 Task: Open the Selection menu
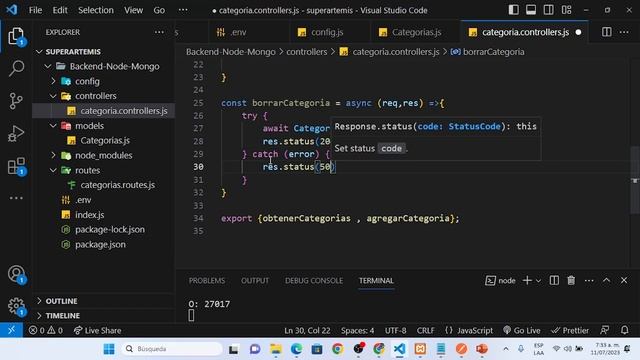click(x=96, y=10)
